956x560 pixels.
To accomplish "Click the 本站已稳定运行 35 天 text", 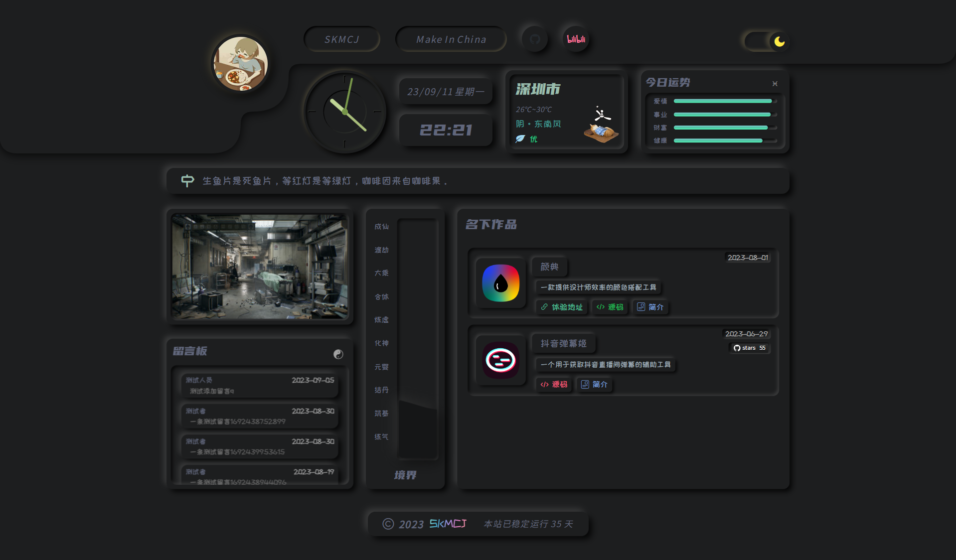I will click(x=528, y=524).
